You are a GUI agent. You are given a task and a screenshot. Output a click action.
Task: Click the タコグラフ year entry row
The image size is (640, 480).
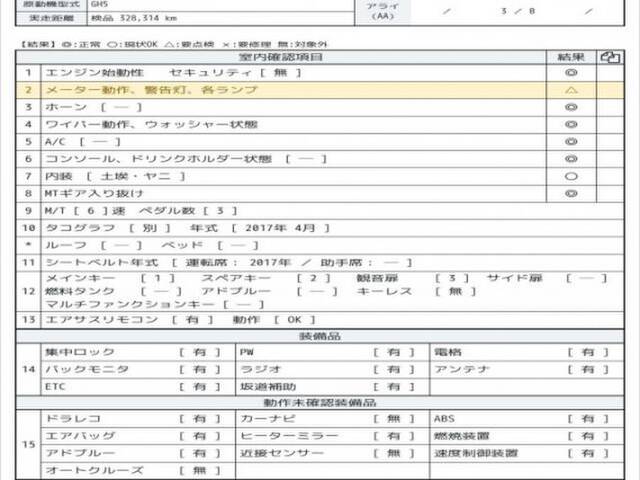(x=200, y=228)
